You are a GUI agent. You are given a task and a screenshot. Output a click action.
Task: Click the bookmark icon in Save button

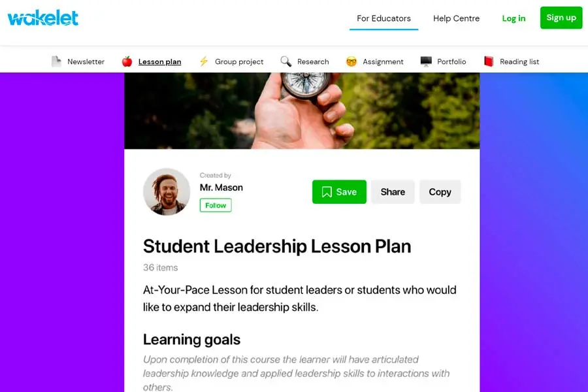327,192
